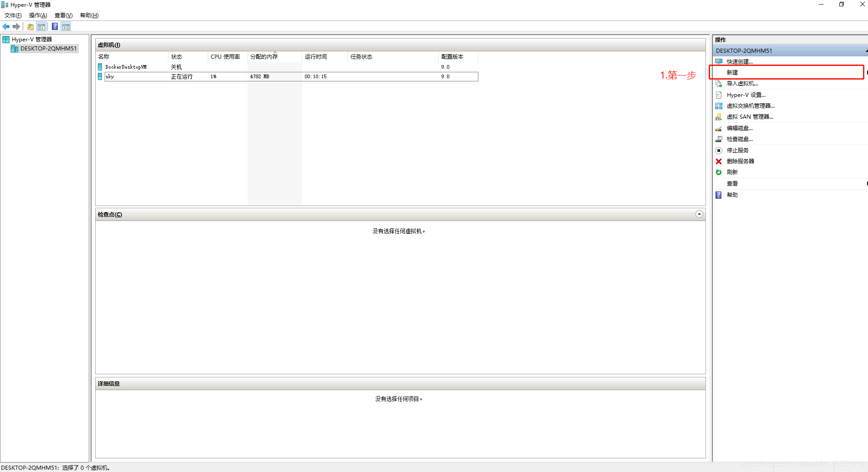Viewport: 868px width, 472px height.
Task: Minimize the Hyper-V 管理器 window
Action: [821, 5]
